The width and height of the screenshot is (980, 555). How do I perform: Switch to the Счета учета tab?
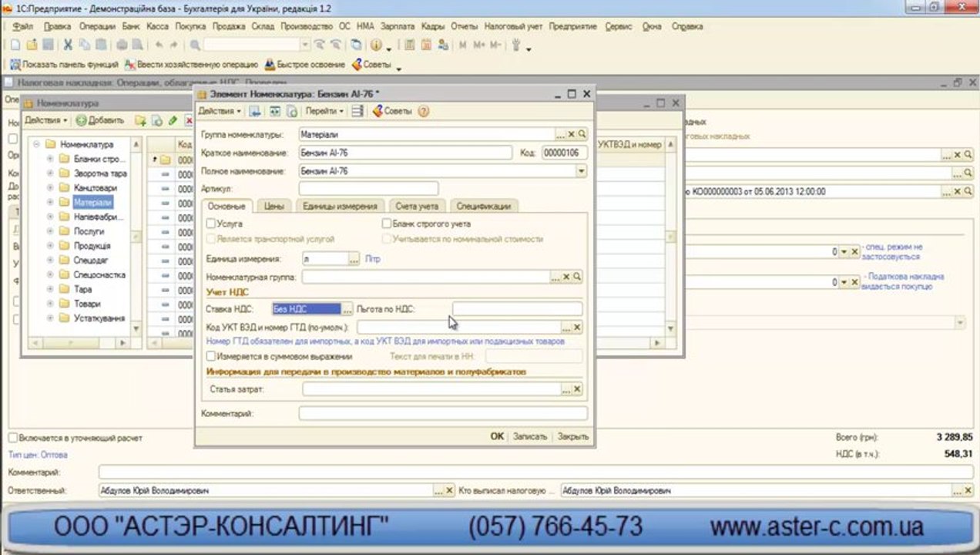pos(417,206)
